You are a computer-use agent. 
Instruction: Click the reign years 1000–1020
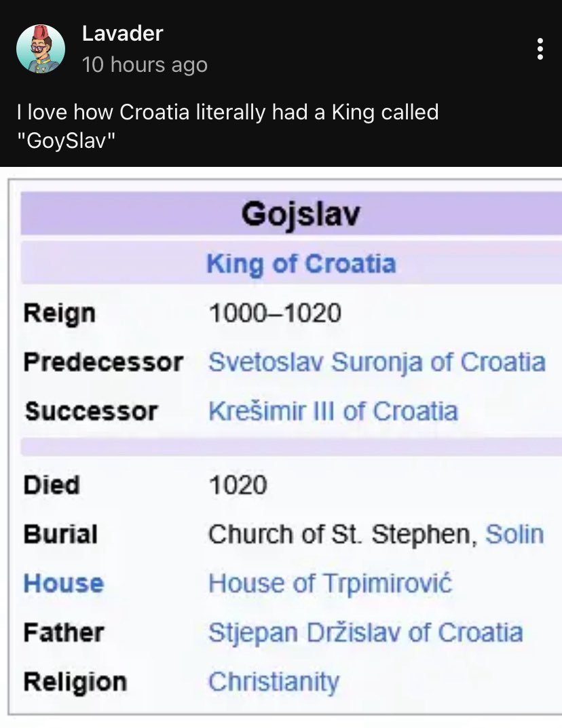pos(274,313)
